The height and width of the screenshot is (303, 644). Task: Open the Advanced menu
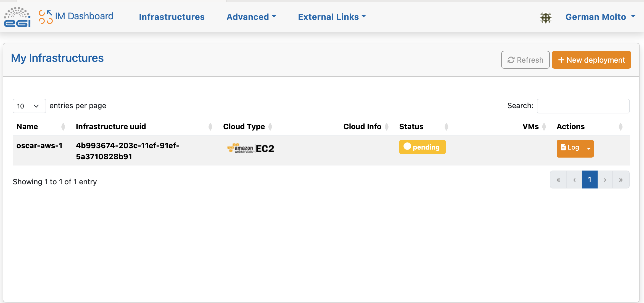tap(251, 17)
